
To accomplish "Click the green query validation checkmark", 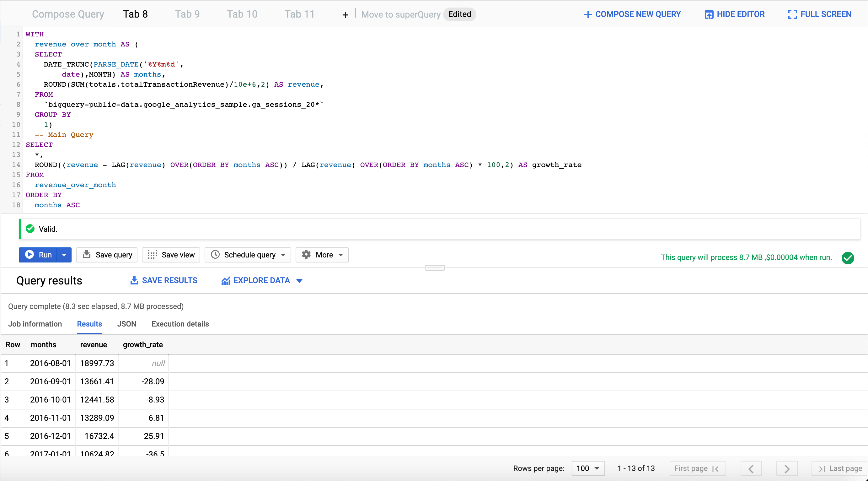I will tap(848, 258).
